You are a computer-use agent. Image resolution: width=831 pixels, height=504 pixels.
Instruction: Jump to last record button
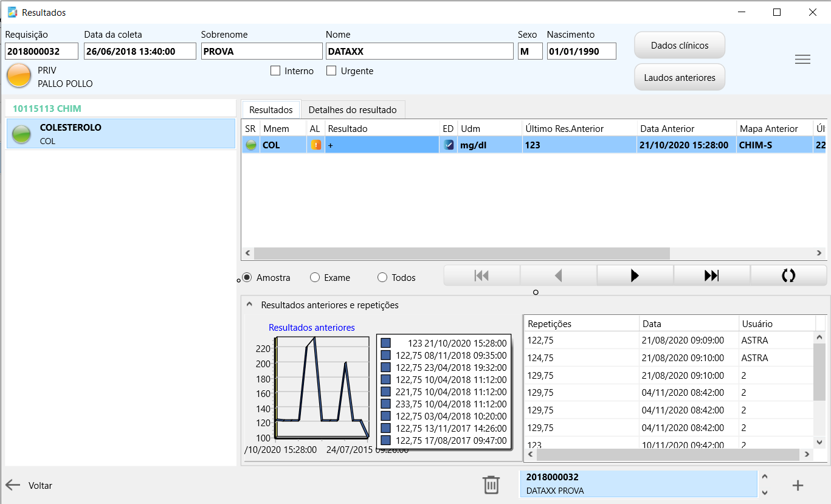pos(711,275)
